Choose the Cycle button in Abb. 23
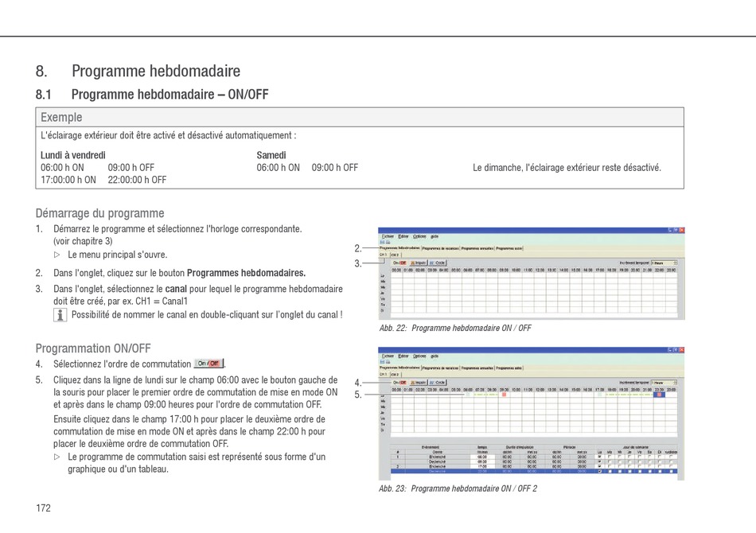This screenshot has height=533, width=756. coord(438,383)
